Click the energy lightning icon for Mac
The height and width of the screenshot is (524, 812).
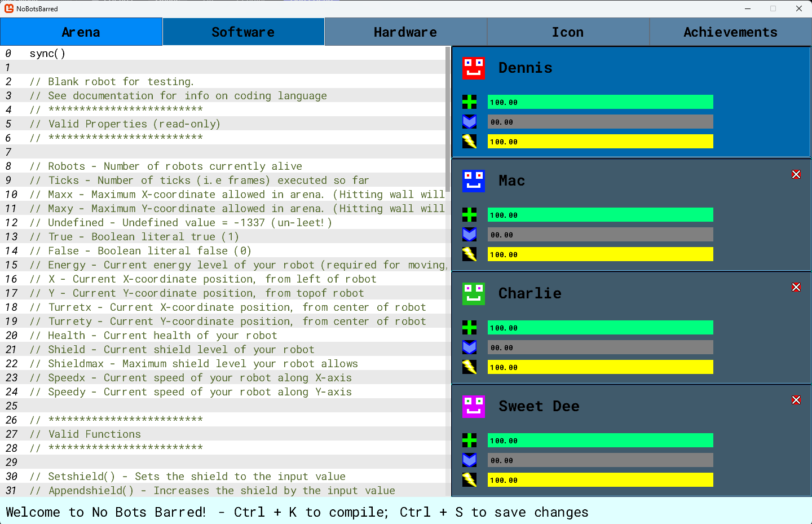(470, 254)
